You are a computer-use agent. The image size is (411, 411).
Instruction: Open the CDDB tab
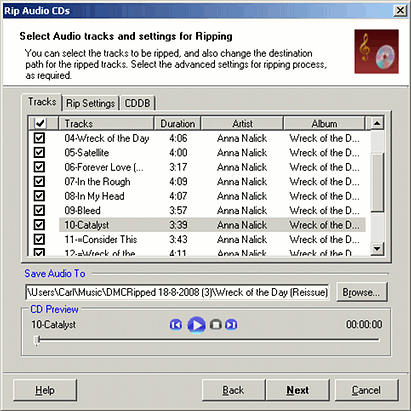(x=137, y=103)
